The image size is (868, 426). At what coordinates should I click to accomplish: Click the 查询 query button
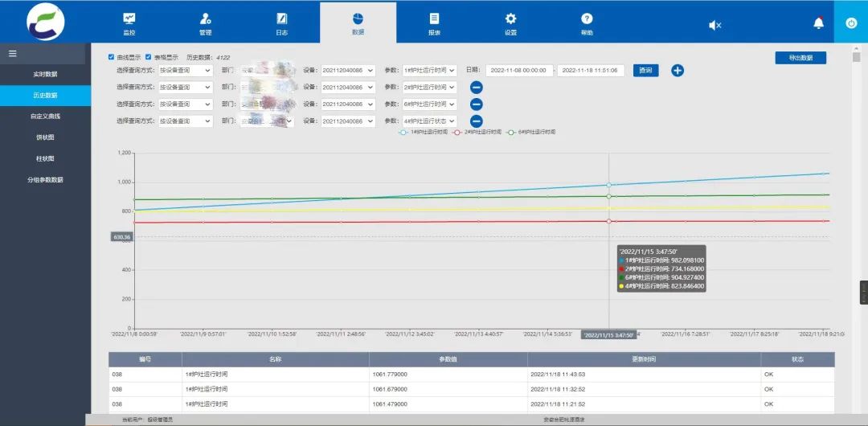coord(645,71)
